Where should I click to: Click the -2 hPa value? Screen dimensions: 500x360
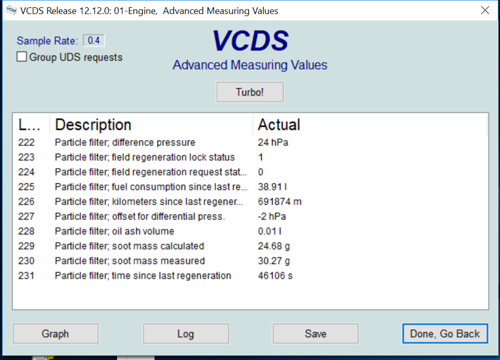272,216
